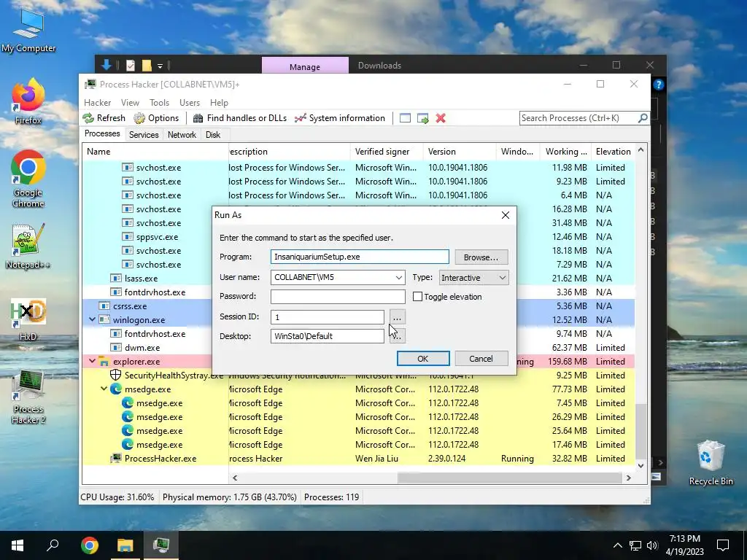The image size is (747, 560).
Task: Open the User name combo box
Action: click(x=338, y=278)
